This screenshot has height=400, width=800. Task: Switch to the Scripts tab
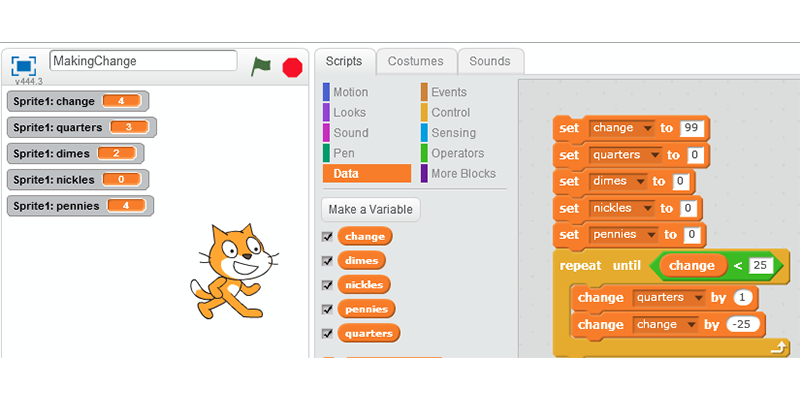(344, 62)
